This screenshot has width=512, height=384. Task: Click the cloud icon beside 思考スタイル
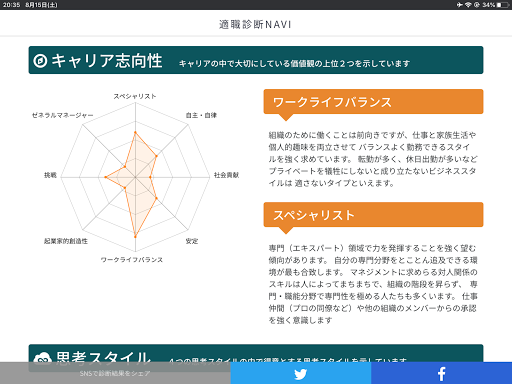pos(42,357)
